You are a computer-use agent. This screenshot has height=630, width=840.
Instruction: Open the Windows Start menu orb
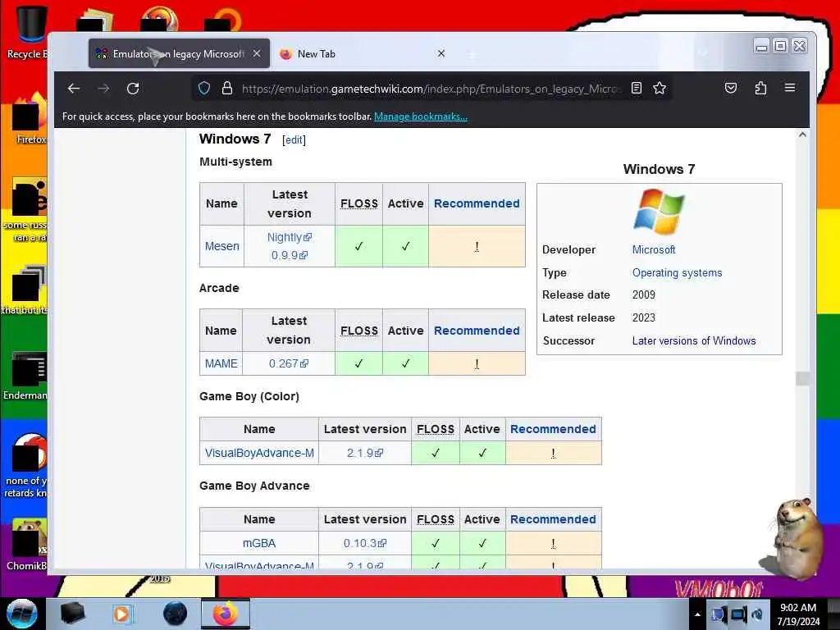pyautogui.click(x=22, y=614)
